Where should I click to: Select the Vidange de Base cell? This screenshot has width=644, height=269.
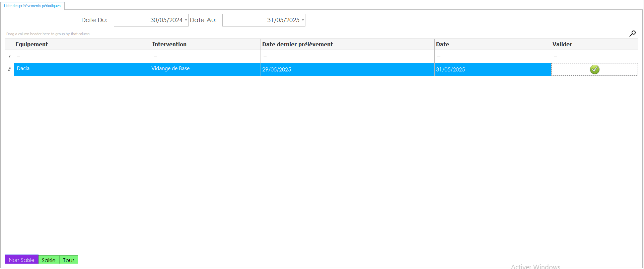pyautogui.click(x=205, y=69)
